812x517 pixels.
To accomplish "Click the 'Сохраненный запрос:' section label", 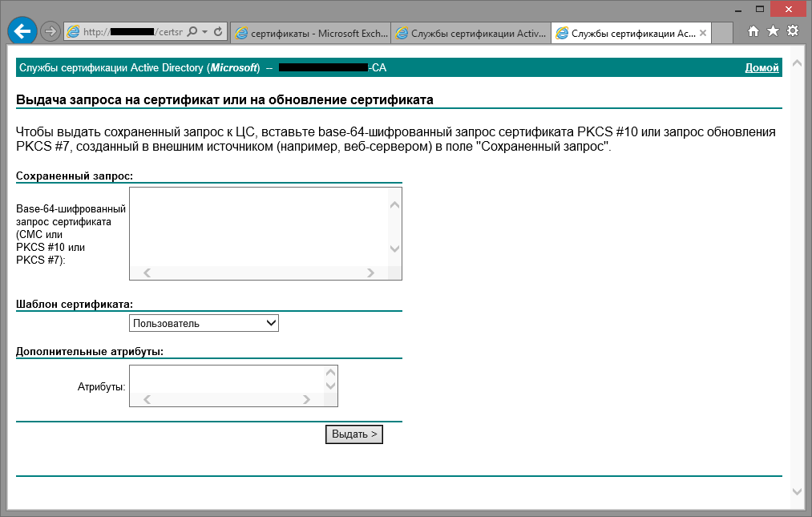I will (75, 176).
